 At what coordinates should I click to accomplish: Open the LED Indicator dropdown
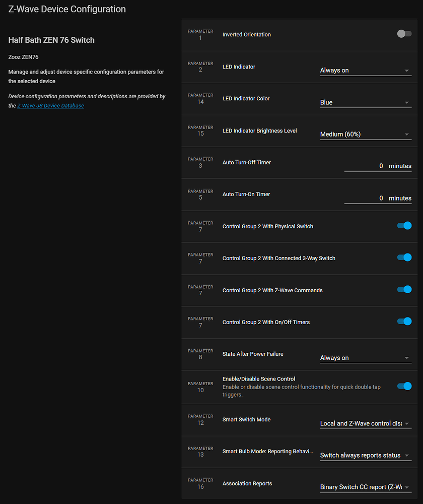point(365,71)
